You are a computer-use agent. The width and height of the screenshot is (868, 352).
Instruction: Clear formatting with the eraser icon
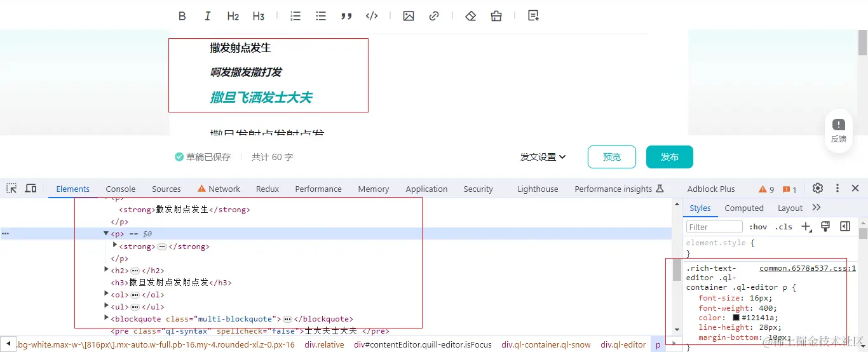tap(471, 17)
